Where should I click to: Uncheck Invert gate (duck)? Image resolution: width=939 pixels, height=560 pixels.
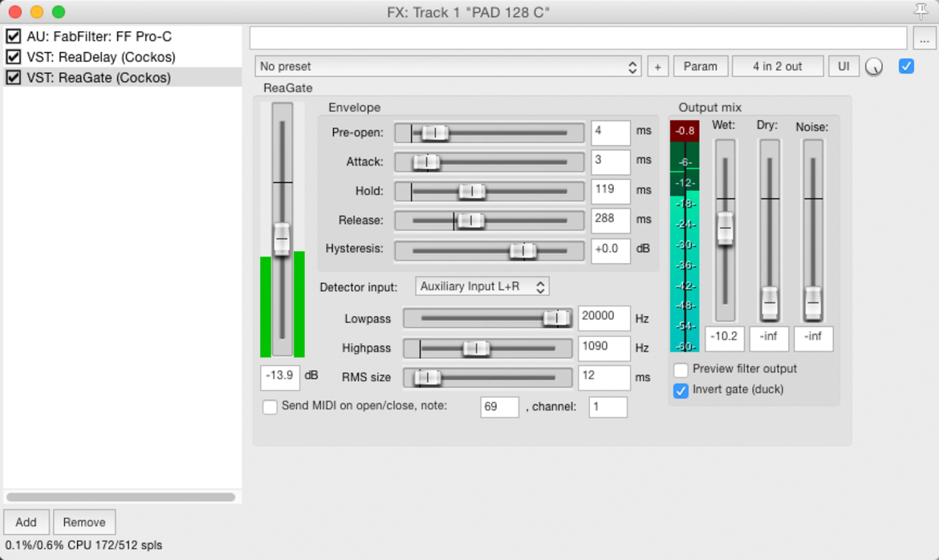[x=681, y=390]
